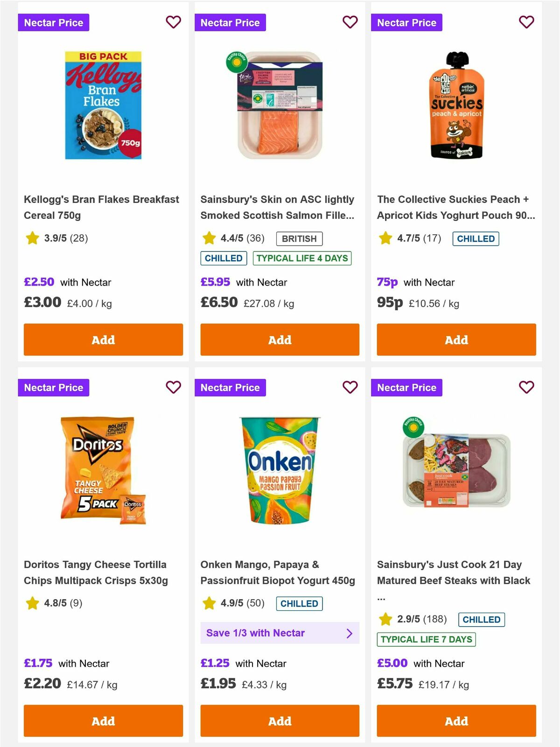Click the star icon beside Onken's 4.9/5 rating

click(208, 603)
